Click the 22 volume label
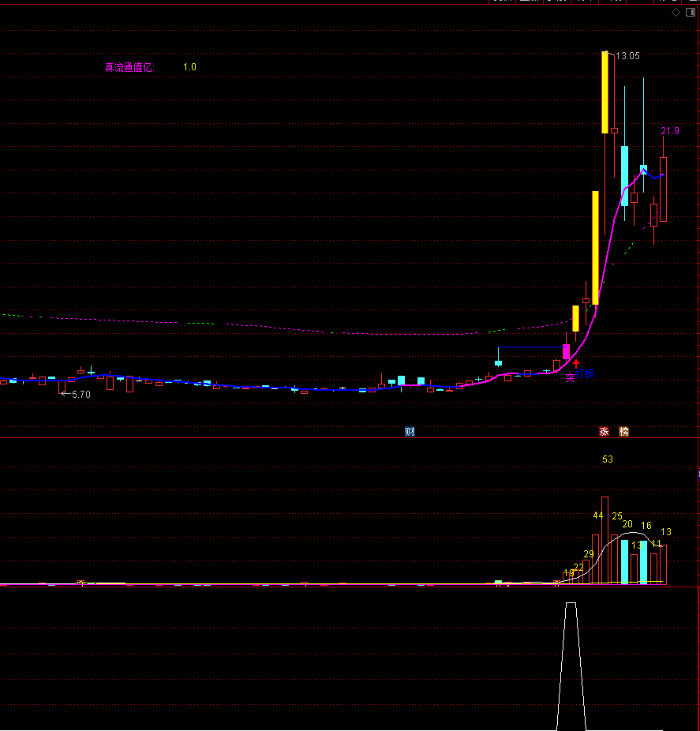 click(578, 568)
